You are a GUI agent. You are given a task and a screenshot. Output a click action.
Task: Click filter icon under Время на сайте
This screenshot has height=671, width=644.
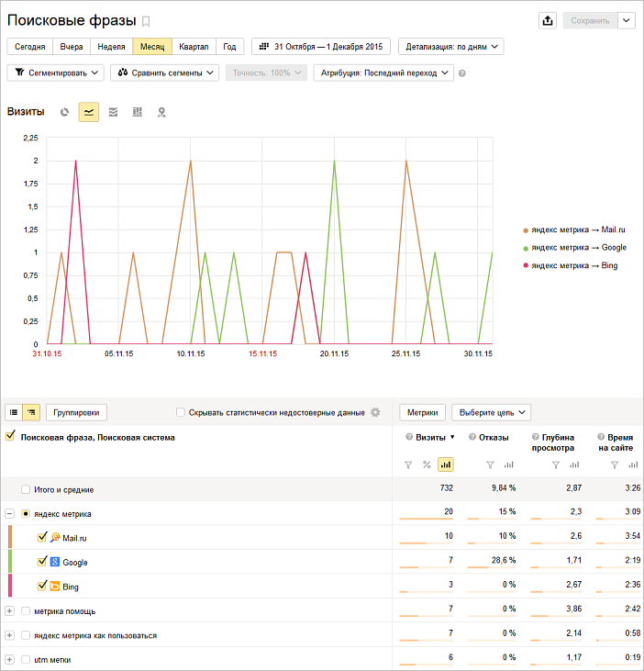[615, 464]
